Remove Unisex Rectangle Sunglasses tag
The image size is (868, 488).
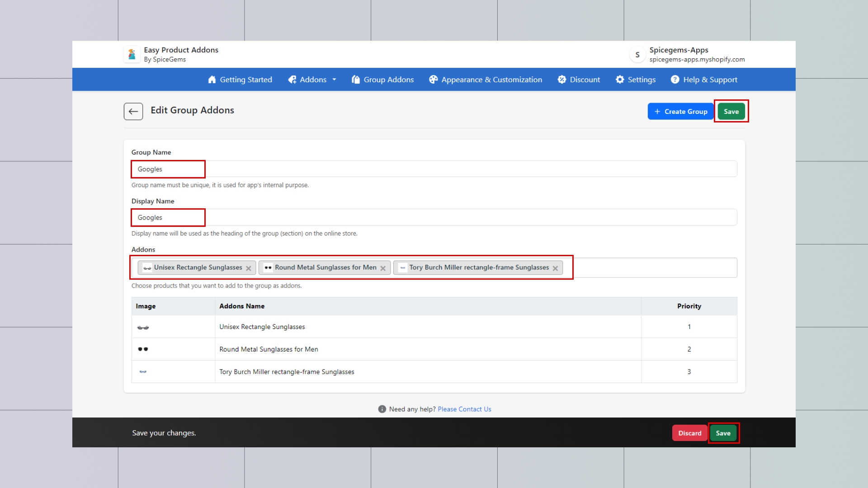pos(249,268)
